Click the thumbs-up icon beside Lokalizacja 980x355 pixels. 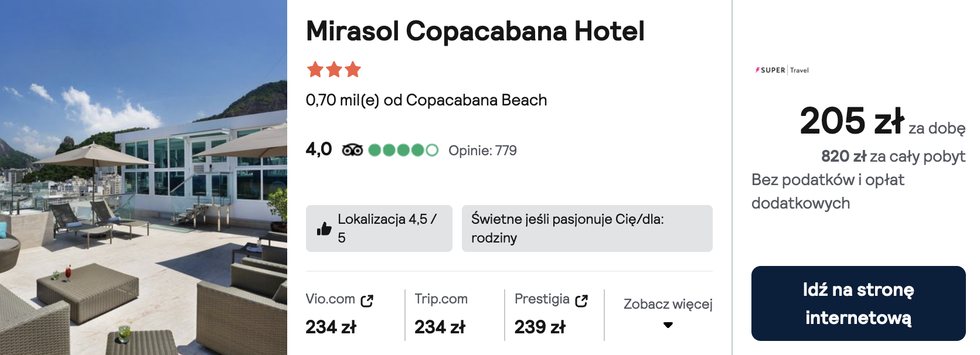click(324, 228)
